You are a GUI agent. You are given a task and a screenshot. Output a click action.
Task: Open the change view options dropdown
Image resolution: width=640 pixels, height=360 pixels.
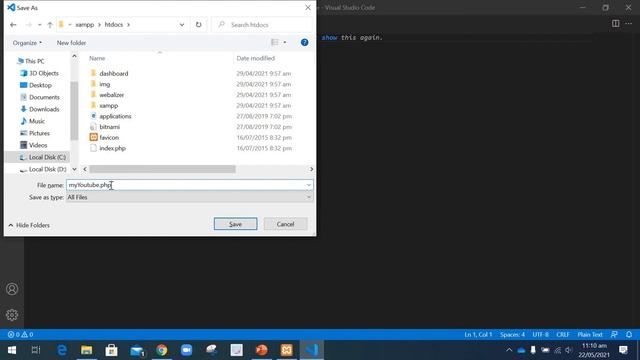284,42
